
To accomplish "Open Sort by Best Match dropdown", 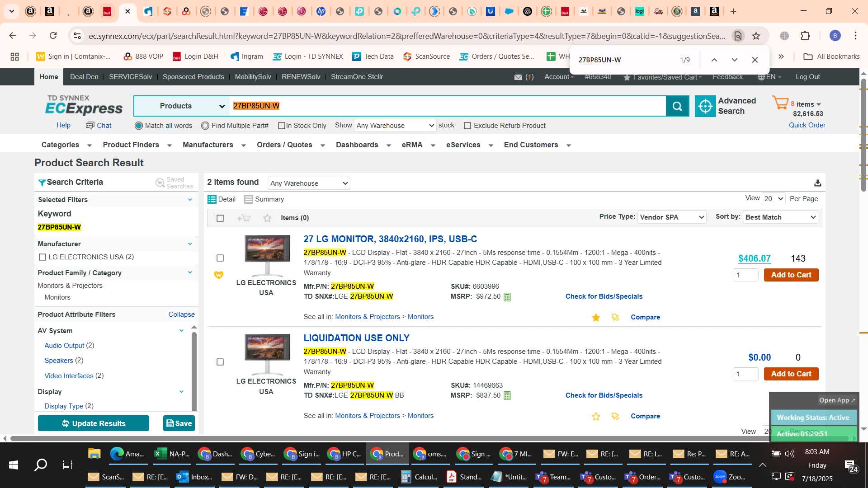I will click(x=781, y=217).
